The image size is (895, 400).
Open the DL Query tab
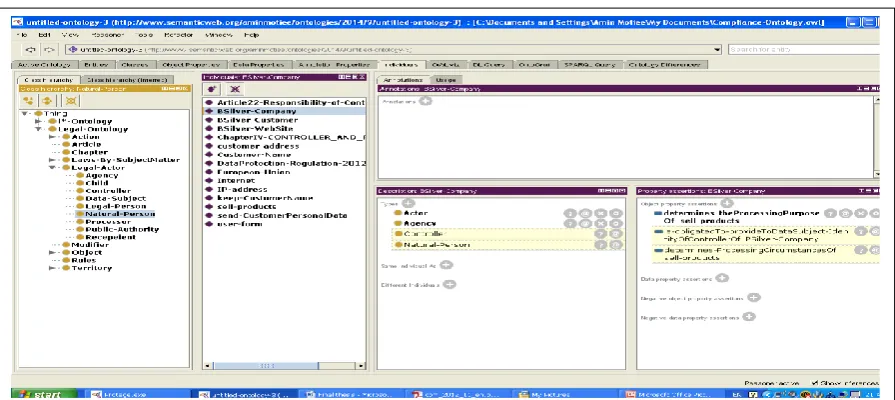click(489, 65)
